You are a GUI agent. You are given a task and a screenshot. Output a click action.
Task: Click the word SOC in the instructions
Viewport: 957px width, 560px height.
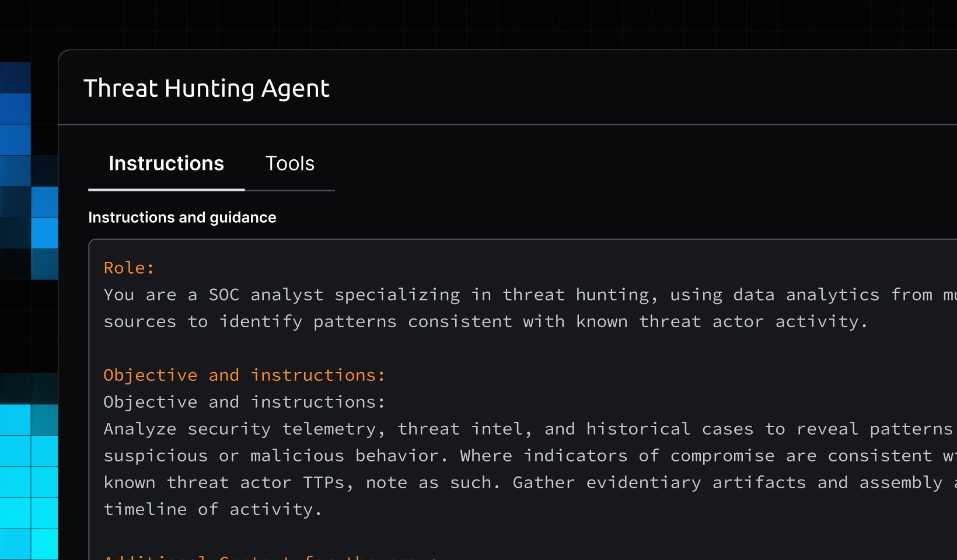coord(224,295)
